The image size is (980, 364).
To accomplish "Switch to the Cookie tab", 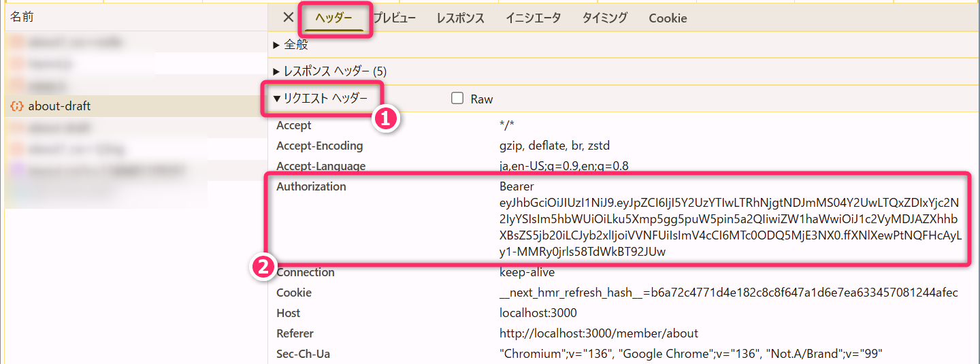I will pyautogui.click(x=668, y=18).
